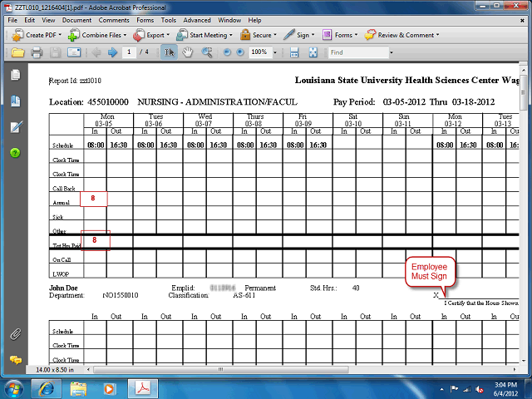
Task: Open Windows Media Player taskbar icon
Action: (109, 388)
